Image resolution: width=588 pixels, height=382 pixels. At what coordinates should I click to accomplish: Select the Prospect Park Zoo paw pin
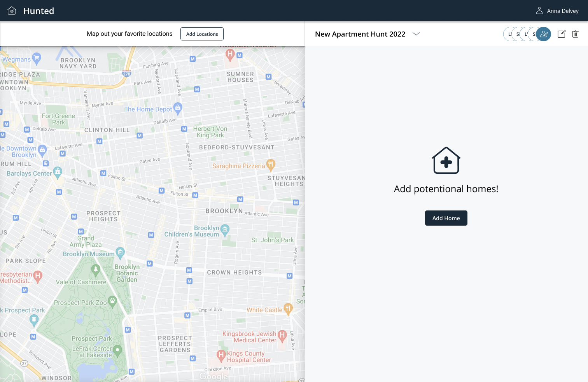112,301
